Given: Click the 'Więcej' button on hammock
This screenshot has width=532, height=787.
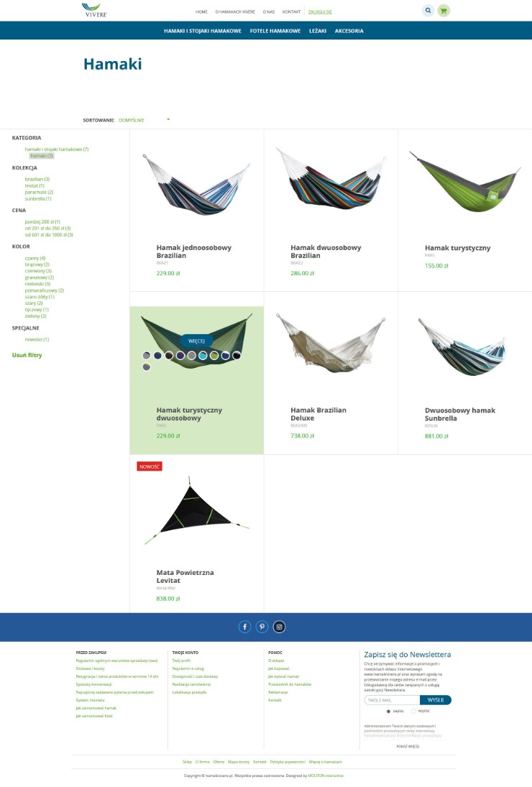Looking at the screenshot, I should [x=196, y=341].
